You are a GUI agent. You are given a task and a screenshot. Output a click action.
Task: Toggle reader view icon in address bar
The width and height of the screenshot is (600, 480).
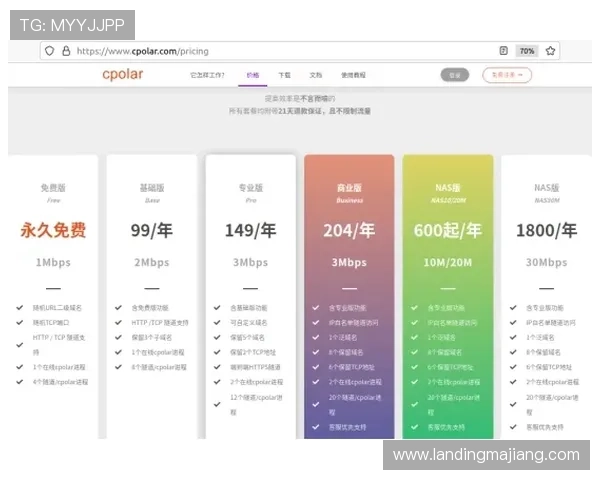click(504, 51)
